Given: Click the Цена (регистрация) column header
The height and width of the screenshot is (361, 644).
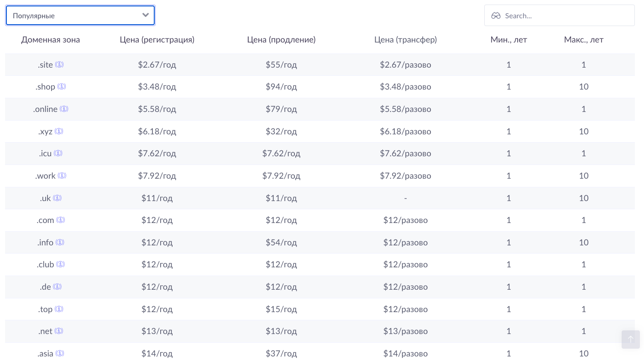Looking at the screenshot, I should [157, 40].
